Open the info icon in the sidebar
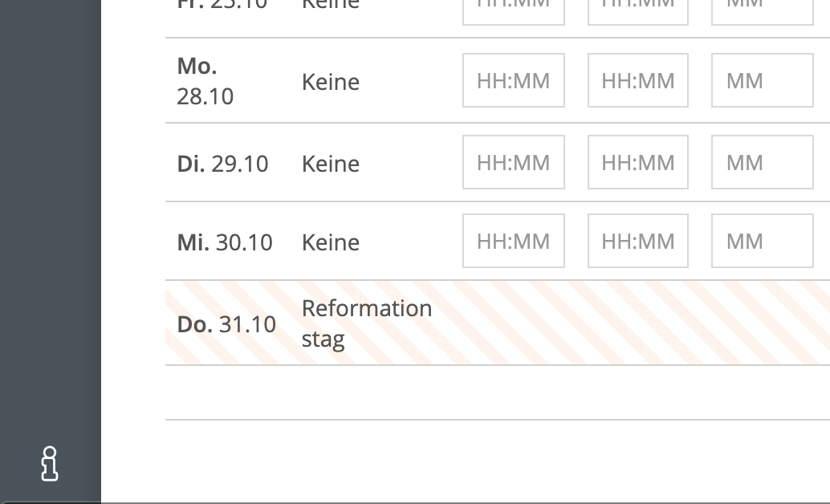Screen dimensions: 830x504 pyautogui.click(x=49, y=464)
